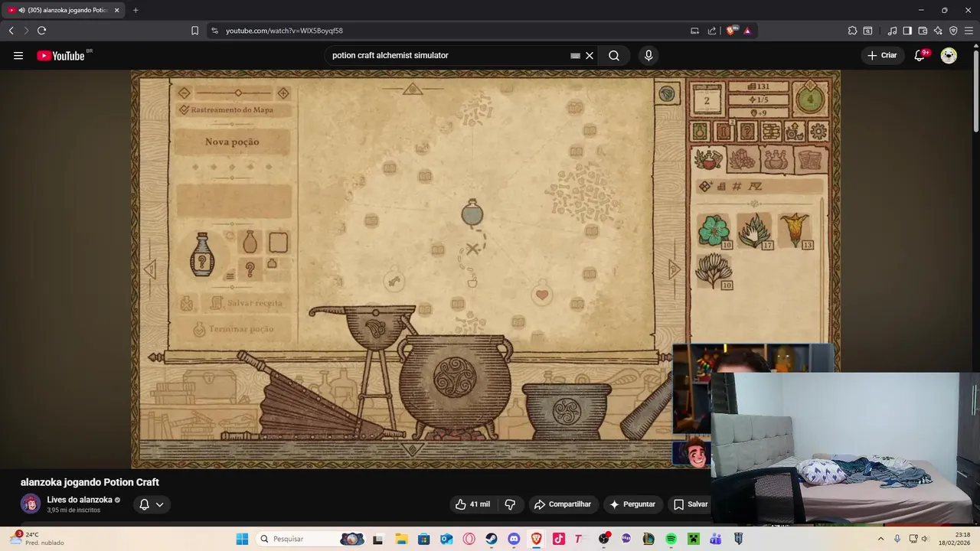Save video with Salvar button

(x=690, y=504)
